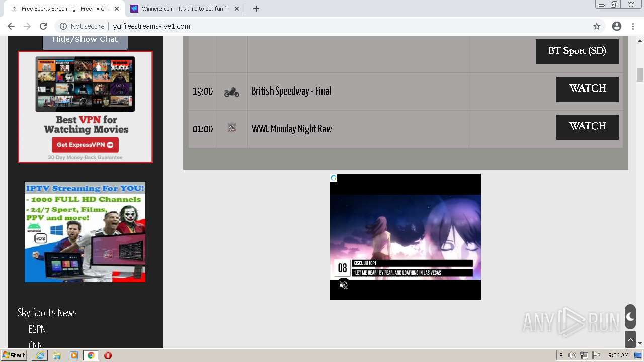Screen dimensions: 644x362
Task: Click the Action Center flag icon
Action: click(x=596, y=355)
